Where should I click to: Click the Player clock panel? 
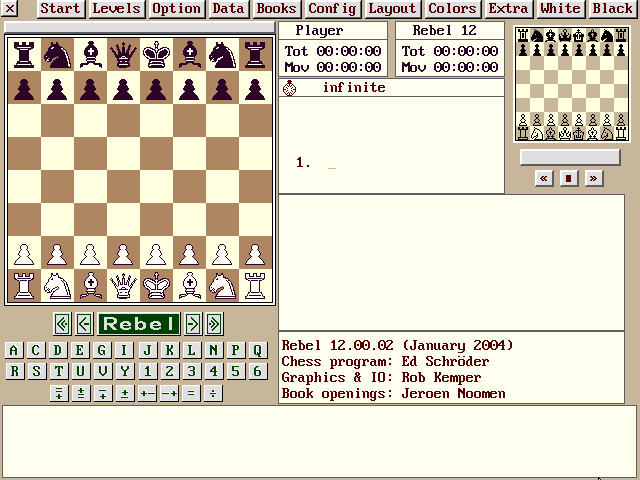click(x=333, y=49)
